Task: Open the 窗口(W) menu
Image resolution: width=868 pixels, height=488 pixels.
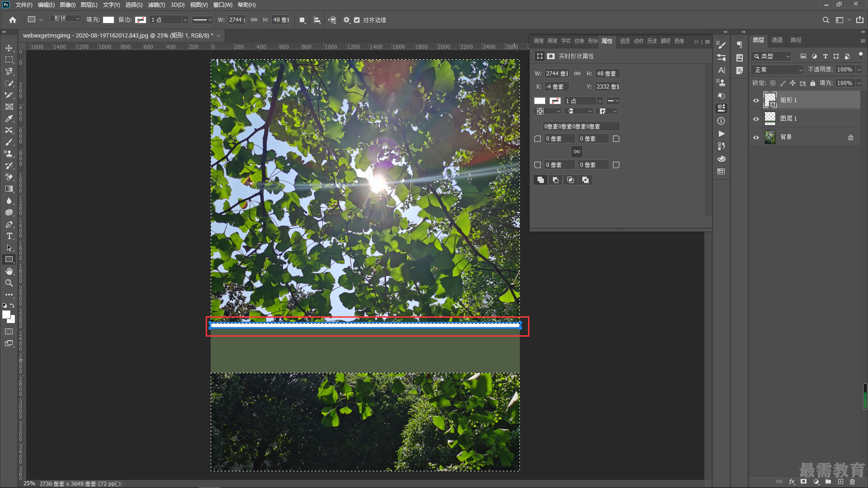Action: [x=223, y=5]
